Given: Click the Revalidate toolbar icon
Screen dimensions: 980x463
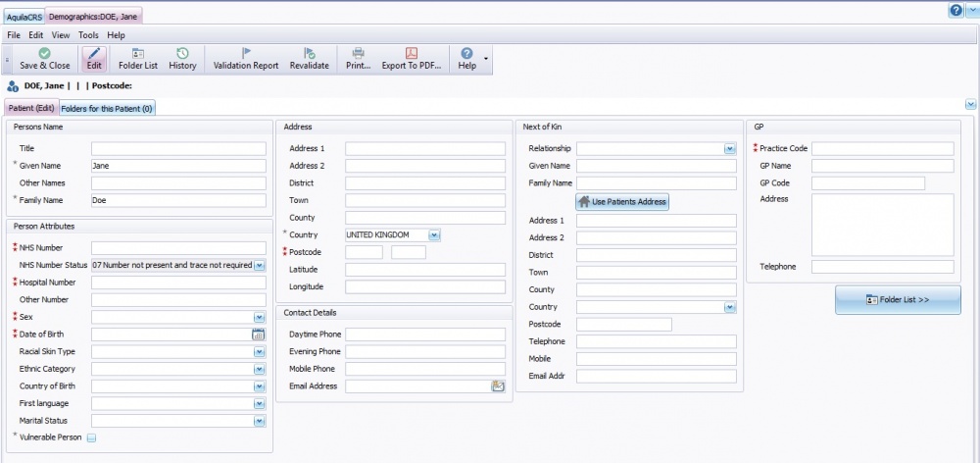Looking at the screenshot, I should point(309,59).
